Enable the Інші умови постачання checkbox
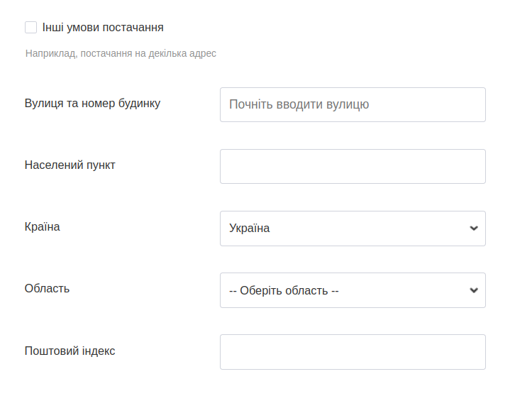Screen dimensions: 532x396 [31, 28]
